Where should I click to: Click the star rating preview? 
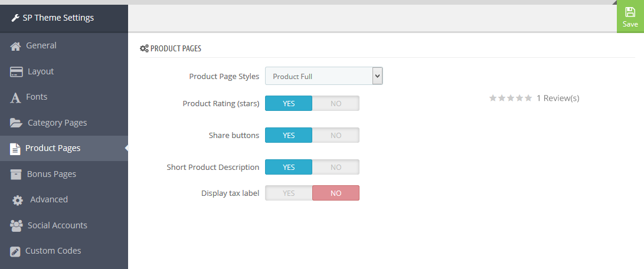(511, 98)
